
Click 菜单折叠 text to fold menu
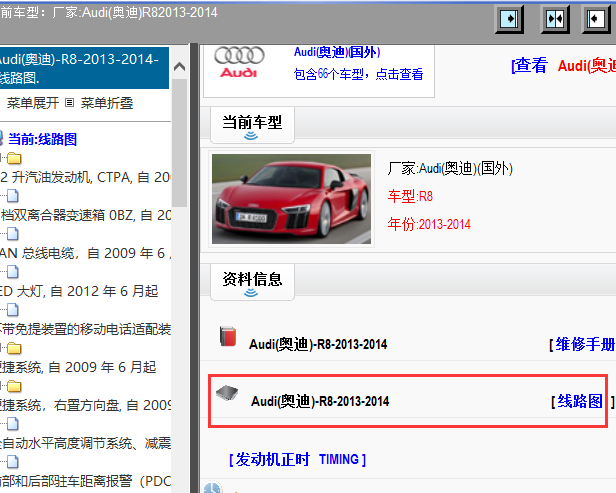(107, 103)
